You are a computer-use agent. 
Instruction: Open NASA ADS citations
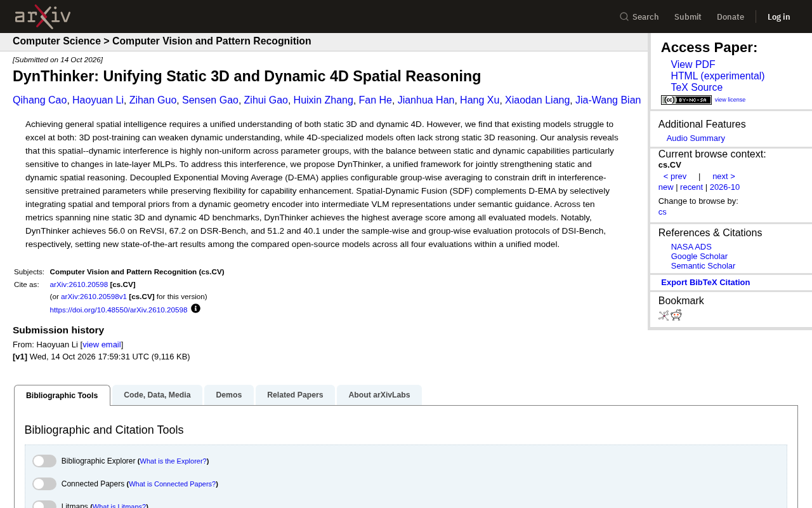point(691,247)
